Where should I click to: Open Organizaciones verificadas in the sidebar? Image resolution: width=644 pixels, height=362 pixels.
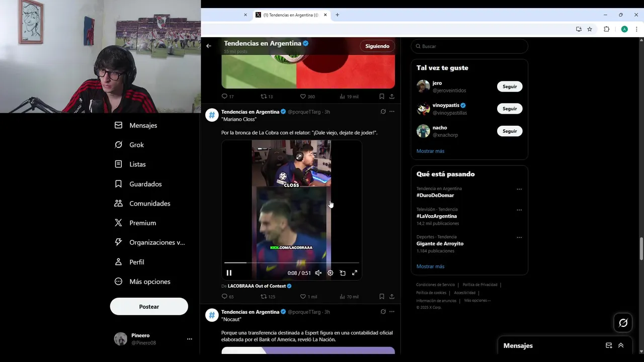click(149, 242)
